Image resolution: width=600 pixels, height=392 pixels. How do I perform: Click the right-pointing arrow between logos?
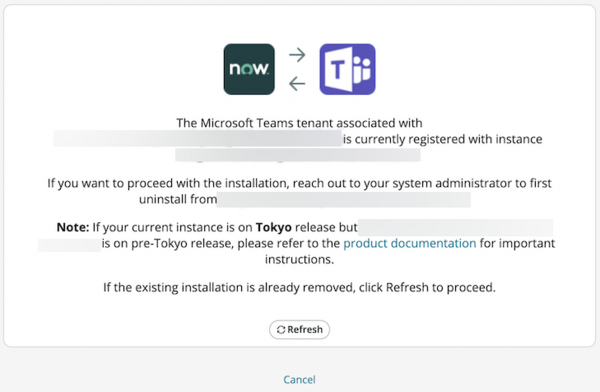pos(297,55)
